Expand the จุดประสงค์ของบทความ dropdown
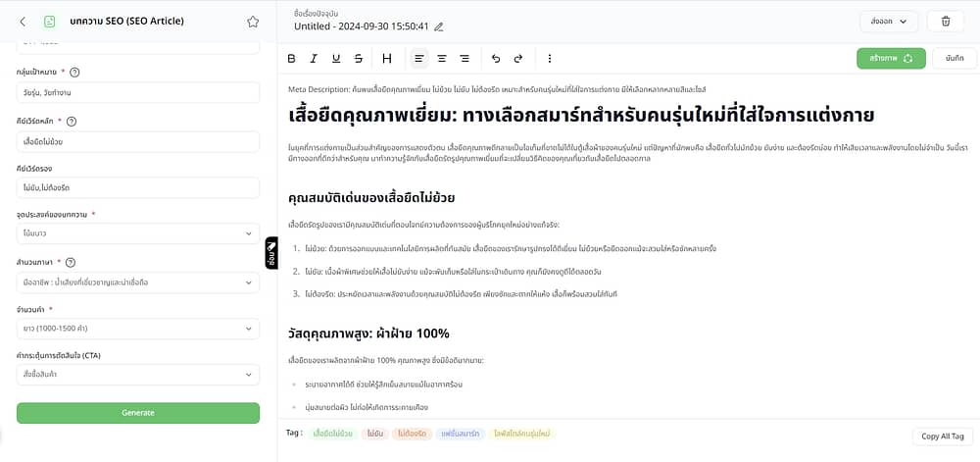The image size is (980, 462). coord(138,233)
